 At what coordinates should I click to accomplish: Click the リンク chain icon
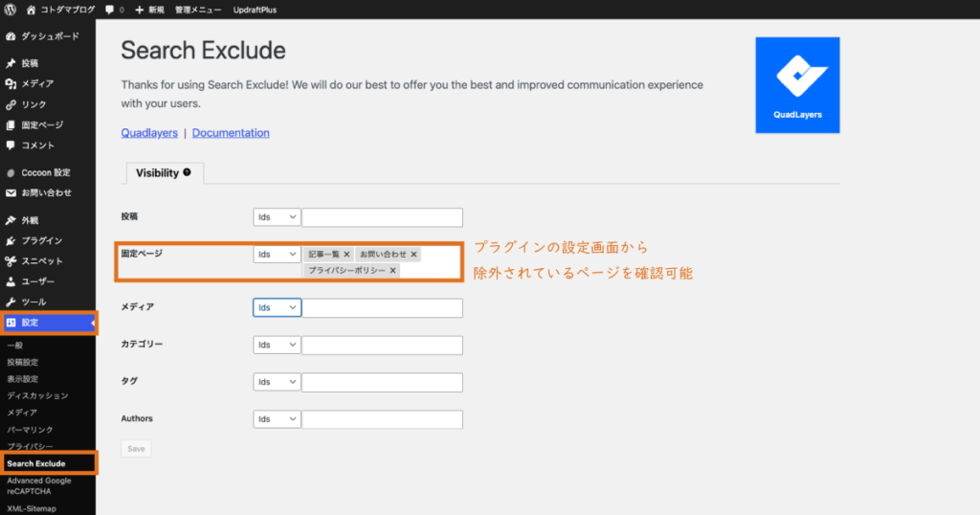point(11,104)
